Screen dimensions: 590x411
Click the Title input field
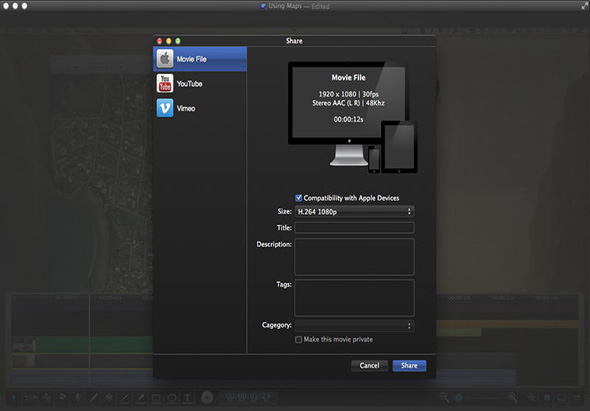[x=354, y=228]
